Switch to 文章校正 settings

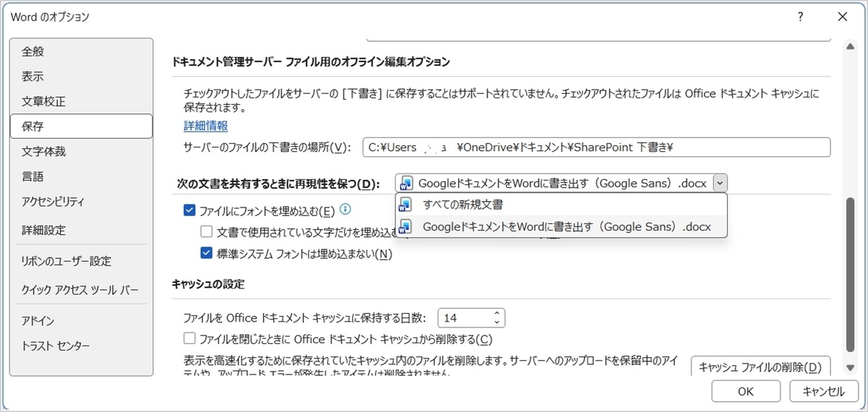click(81, 101)
